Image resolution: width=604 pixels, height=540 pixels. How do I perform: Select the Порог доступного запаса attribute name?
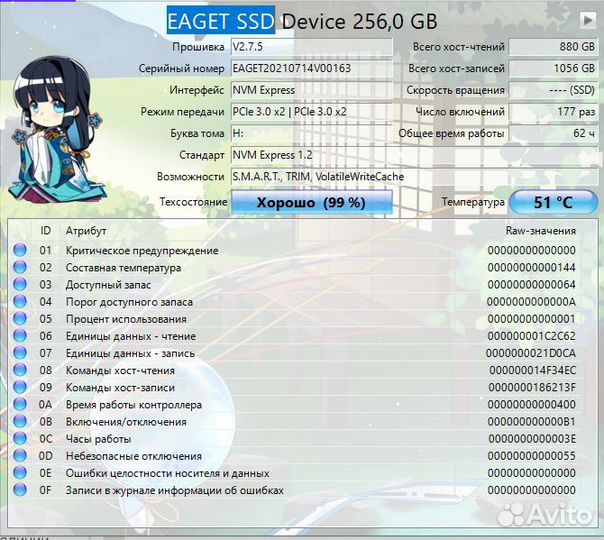pyautogui.click(x=129, y=302)
